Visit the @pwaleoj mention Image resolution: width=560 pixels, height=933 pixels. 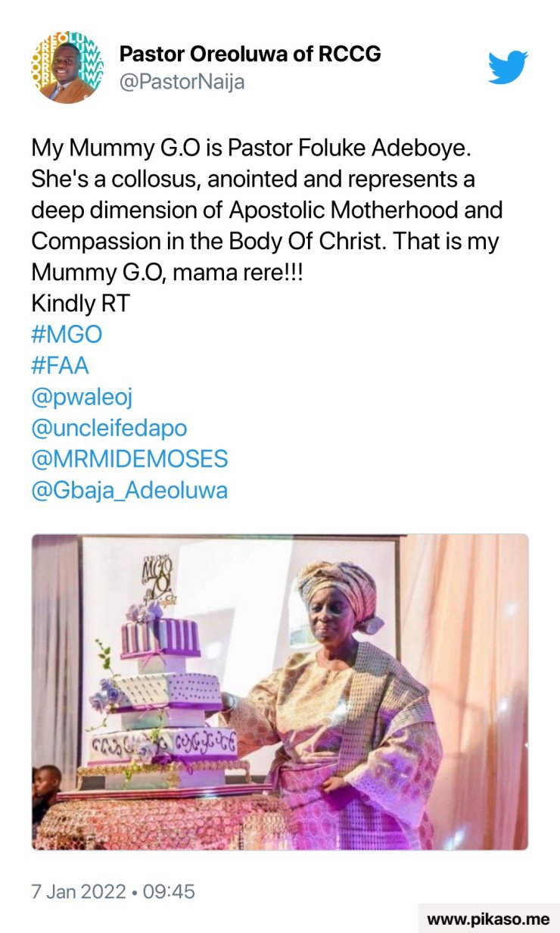coord(82,397)
